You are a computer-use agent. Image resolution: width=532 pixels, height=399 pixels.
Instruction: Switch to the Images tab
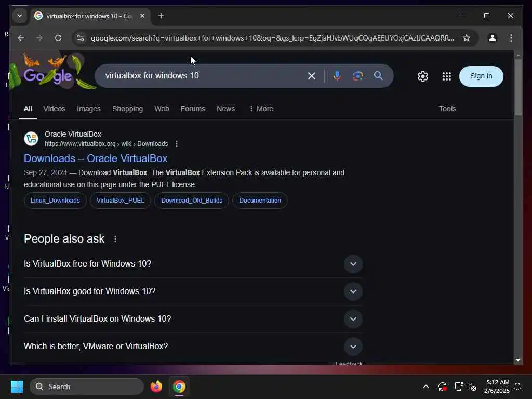(88, 109)
